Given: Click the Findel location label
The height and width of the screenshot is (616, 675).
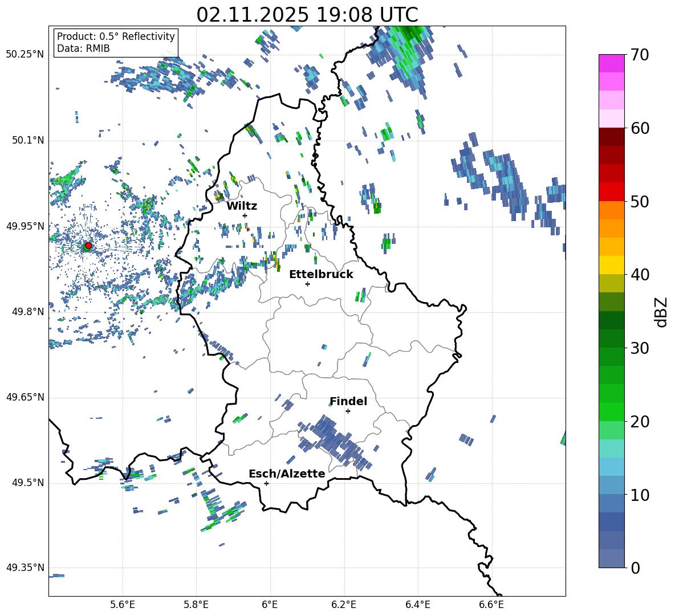Looking at the screenshot, I should click(x=348, y=401).
